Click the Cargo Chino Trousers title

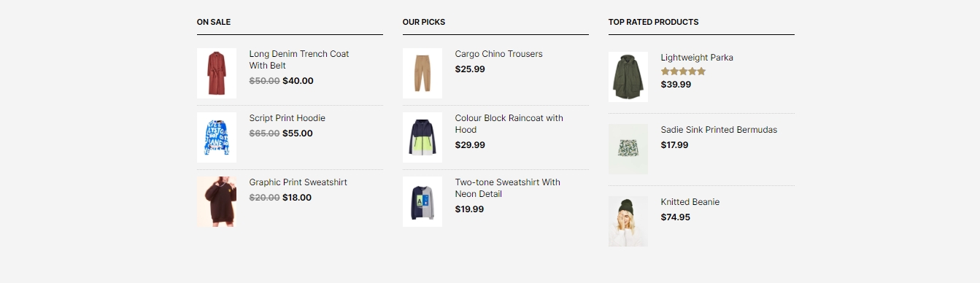[x=499, y=54]
